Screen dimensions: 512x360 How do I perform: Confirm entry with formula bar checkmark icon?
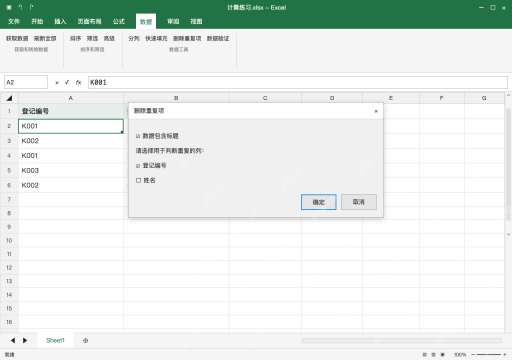67,82
